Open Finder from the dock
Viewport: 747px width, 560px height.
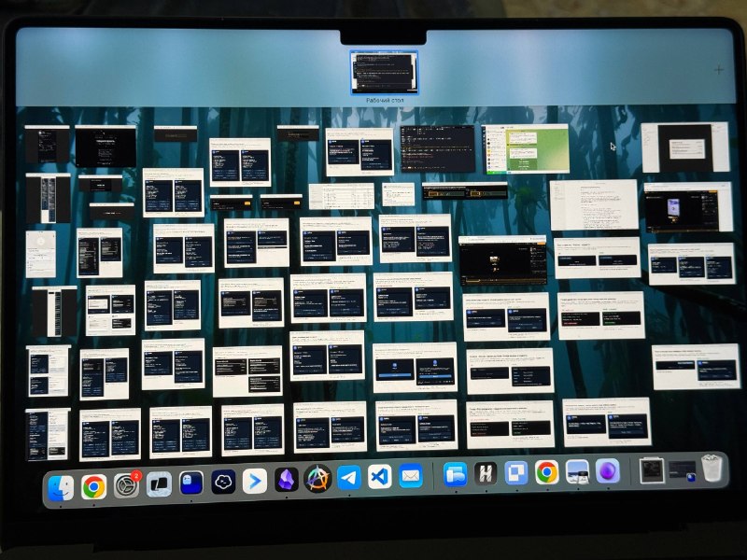pos(61,487)
